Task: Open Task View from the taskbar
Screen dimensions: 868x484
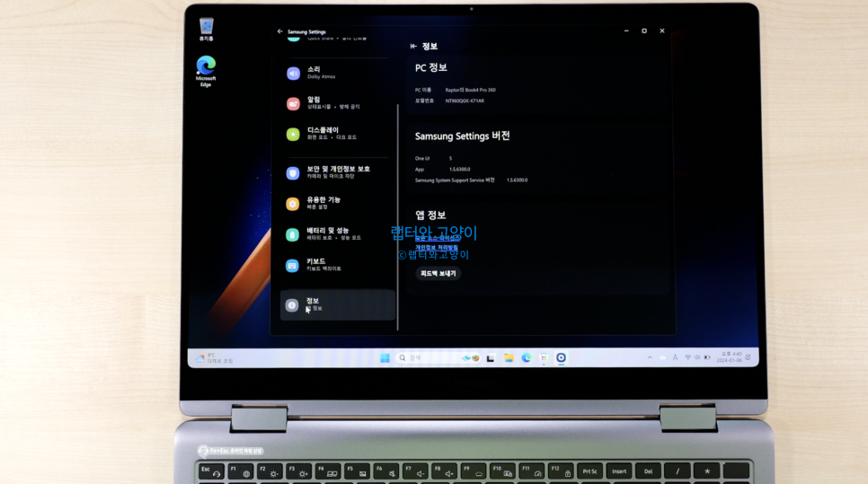Action: [x=491, y=358]
